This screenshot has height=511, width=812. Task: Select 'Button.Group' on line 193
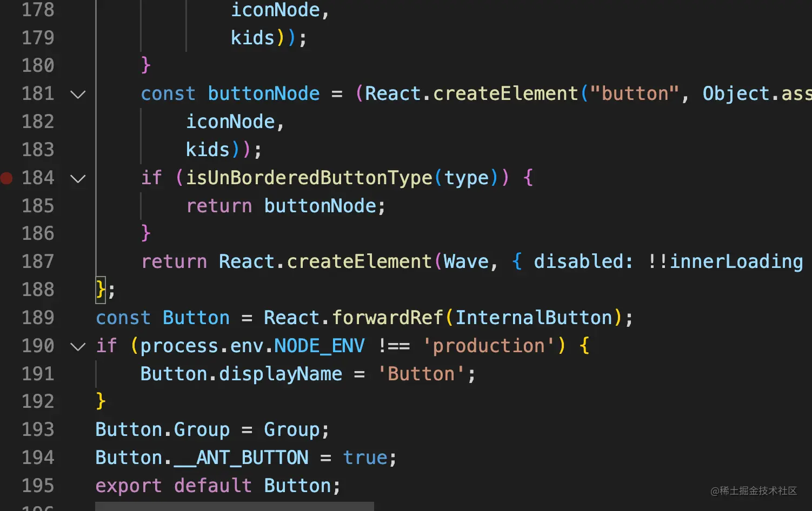pyautogui.click(x=162, y=429)
